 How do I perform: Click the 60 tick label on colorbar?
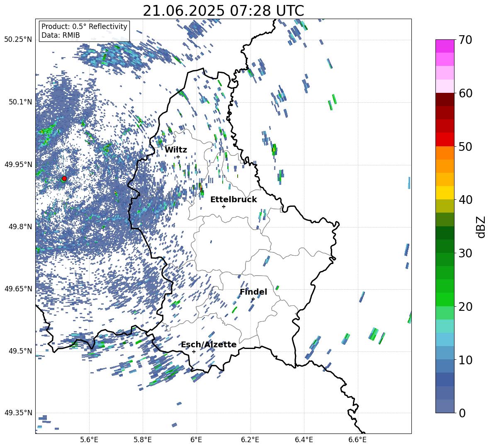465,93
